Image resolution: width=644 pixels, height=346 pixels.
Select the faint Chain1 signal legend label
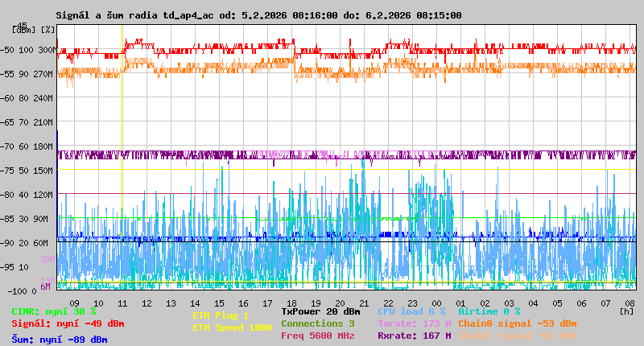(x=517, y=336)
